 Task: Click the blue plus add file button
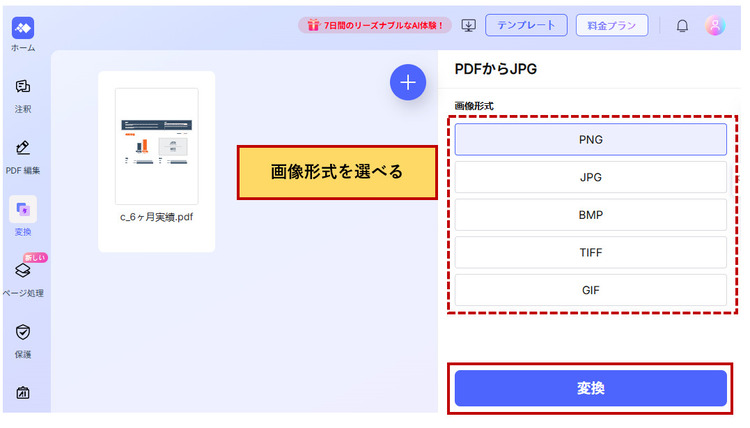(408, 82)
